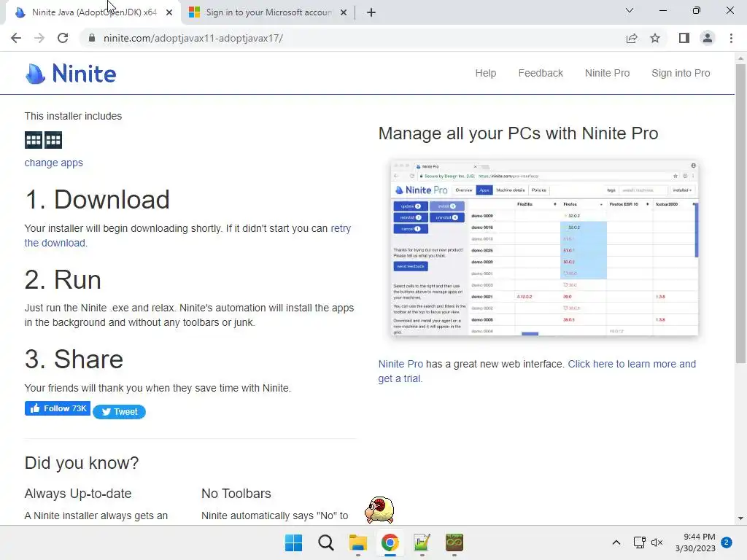
Task: Open the browser side panel
Action: 684,38
